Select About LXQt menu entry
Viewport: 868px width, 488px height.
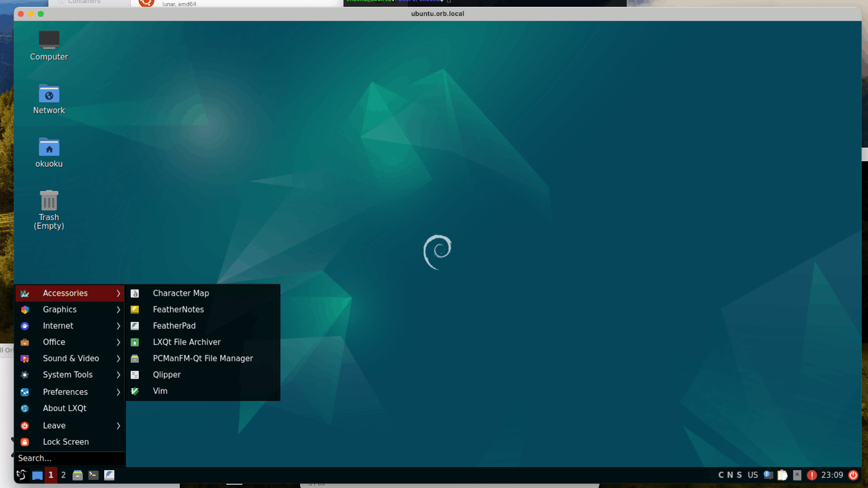[70, 408]
